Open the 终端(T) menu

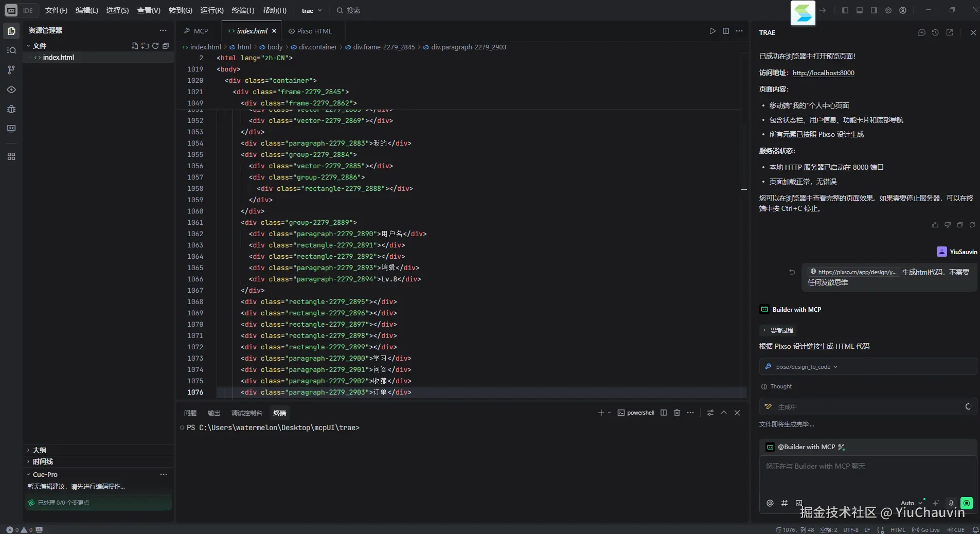pos(243,10)
